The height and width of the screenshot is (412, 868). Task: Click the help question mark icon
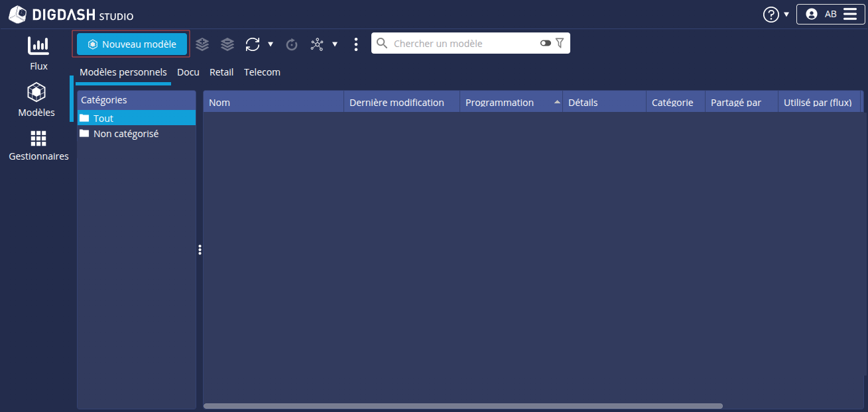click(x=771, y=15)
